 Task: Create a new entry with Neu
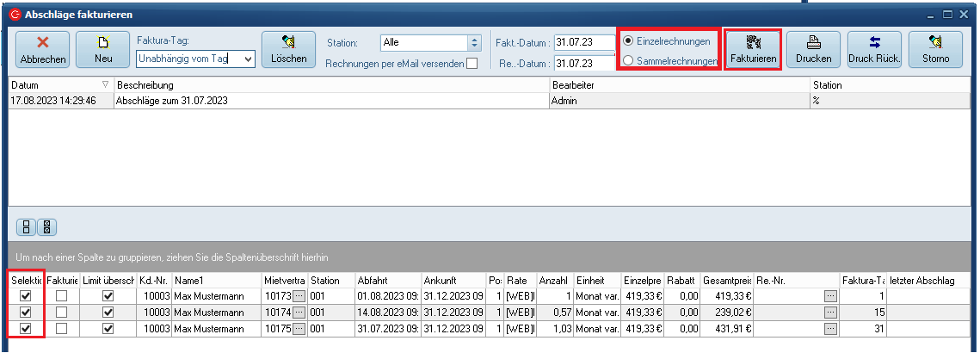click(x=102, y=49)
